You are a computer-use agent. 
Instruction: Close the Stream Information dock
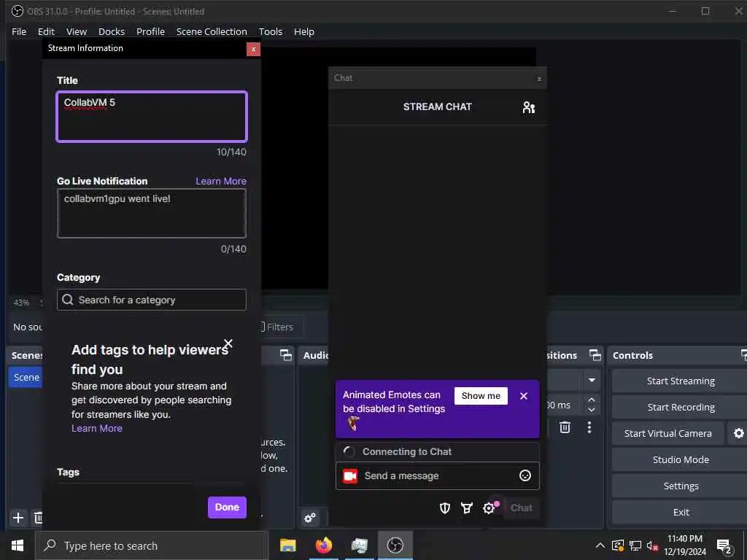[x=253, y=49]
